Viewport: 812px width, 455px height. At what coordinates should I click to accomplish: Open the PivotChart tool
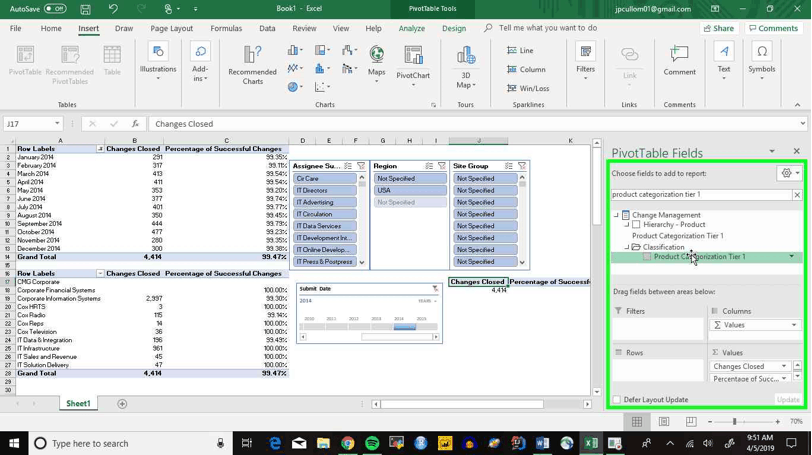coord(413,65)
